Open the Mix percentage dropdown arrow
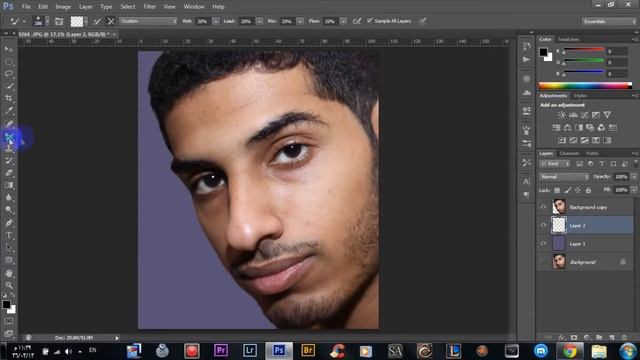The height and width of the screenshot is (360, 640). click(300, 21)
